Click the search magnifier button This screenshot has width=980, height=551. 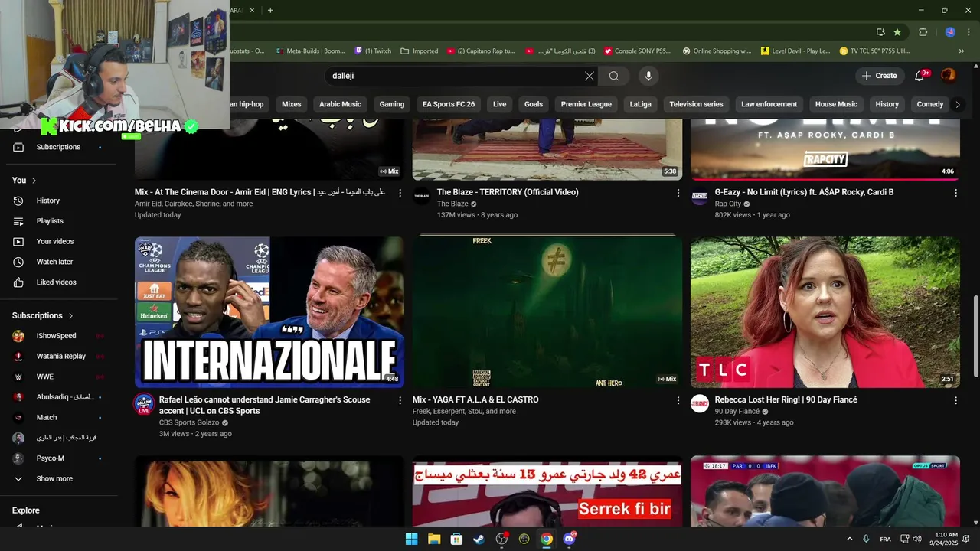point(614,76)
